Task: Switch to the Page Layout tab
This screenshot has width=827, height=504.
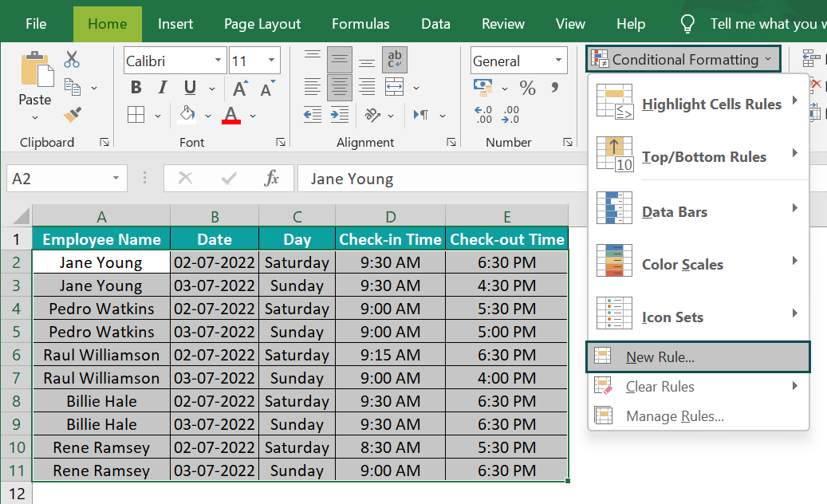Action: click(x=262, y=24)
